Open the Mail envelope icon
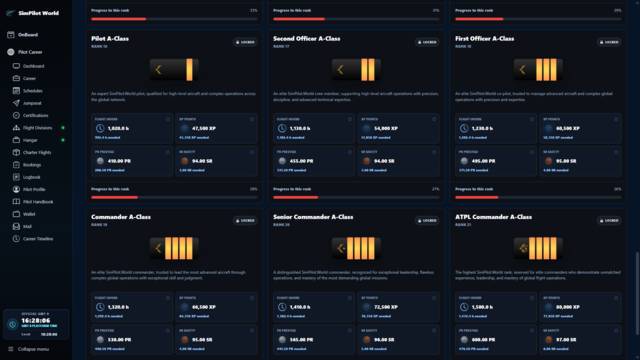640x360 pixels. pyautogui.click(x=16, y=226)
